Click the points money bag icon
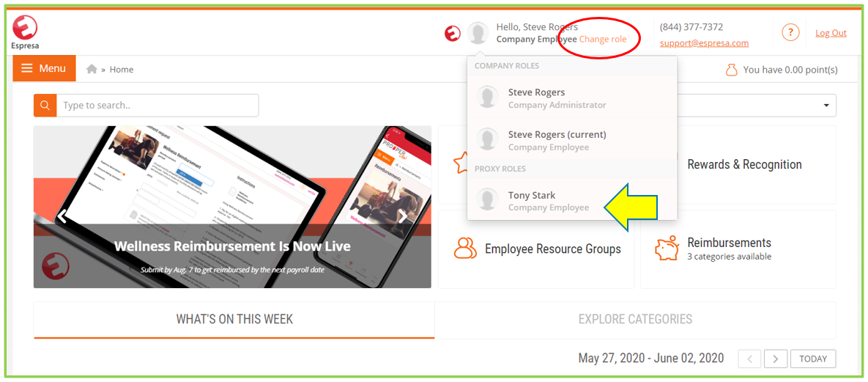The image size is (868, 382). coord(731,70)
